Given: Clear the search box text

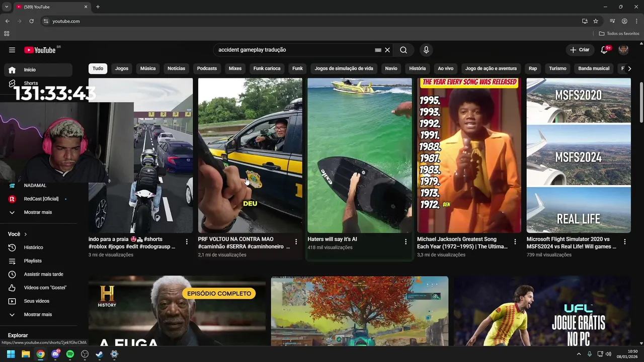Looking at the screenshot, I should (x=387, y=50).
